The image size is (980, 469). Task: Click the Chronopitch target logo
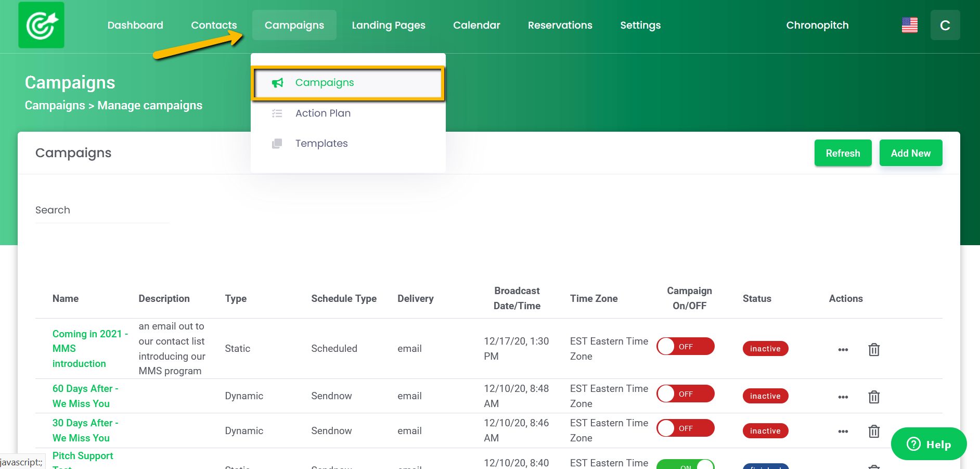(41, 24)
